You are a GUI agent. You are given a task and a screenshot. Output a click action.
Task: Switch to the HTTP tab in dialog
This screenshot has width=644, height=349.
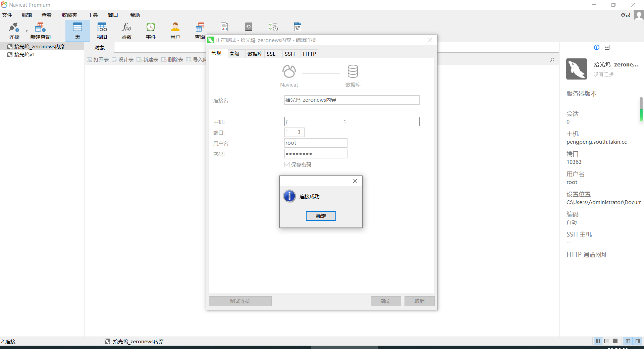click(309, 54)
